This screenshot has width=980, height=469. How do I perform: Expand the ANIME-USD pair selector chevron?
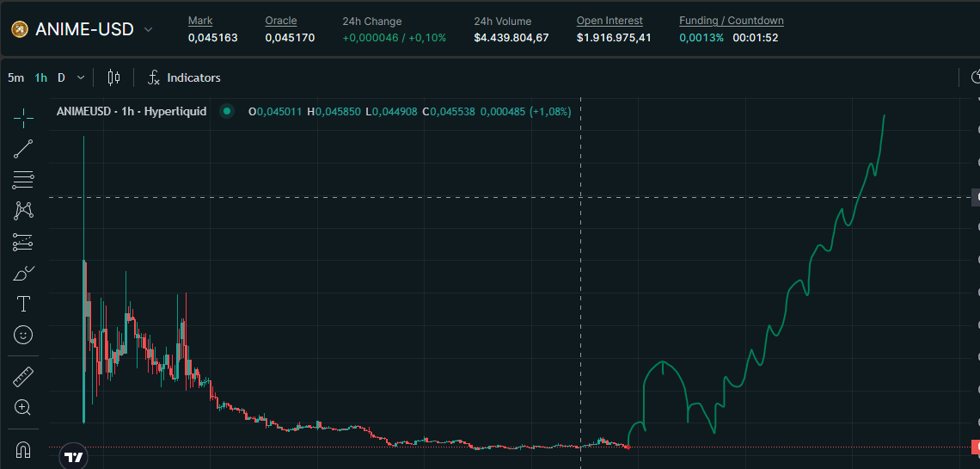(x=148, y=29)
